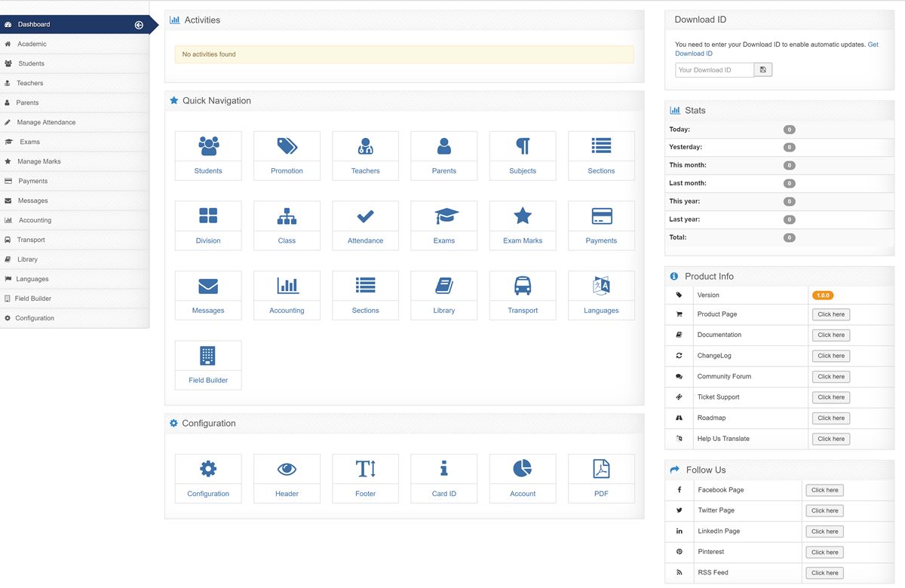Collapse the sidebar with the arrow circle icon
Viewport: 905px width, 588px height.
(x=139, y=25)
